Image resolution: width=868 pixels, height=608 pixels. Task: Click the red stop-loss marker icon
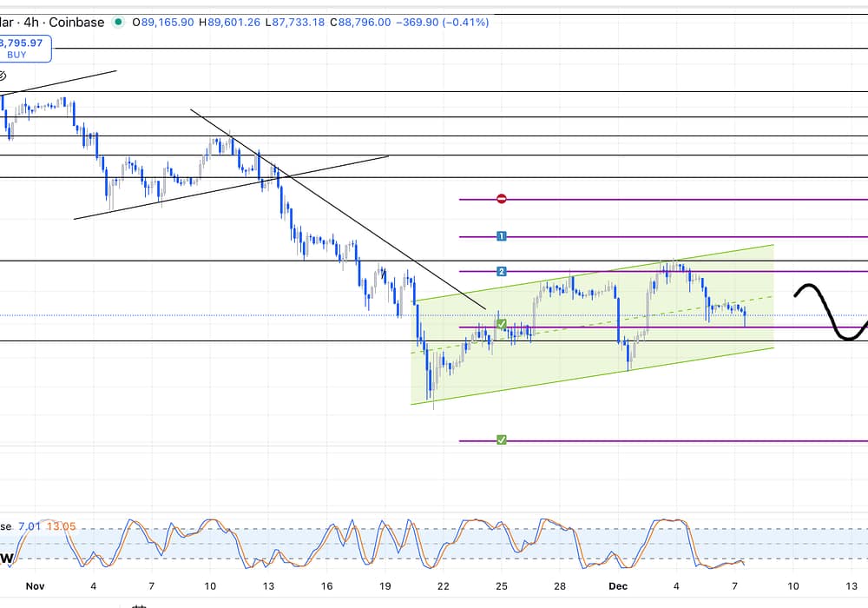pos(502,199)
